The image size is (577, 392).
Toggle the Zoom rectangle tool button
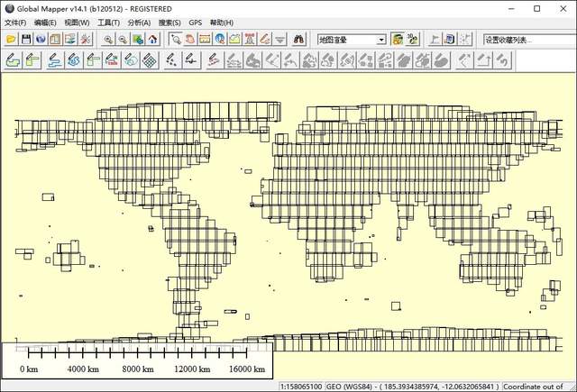pos(175,40)
